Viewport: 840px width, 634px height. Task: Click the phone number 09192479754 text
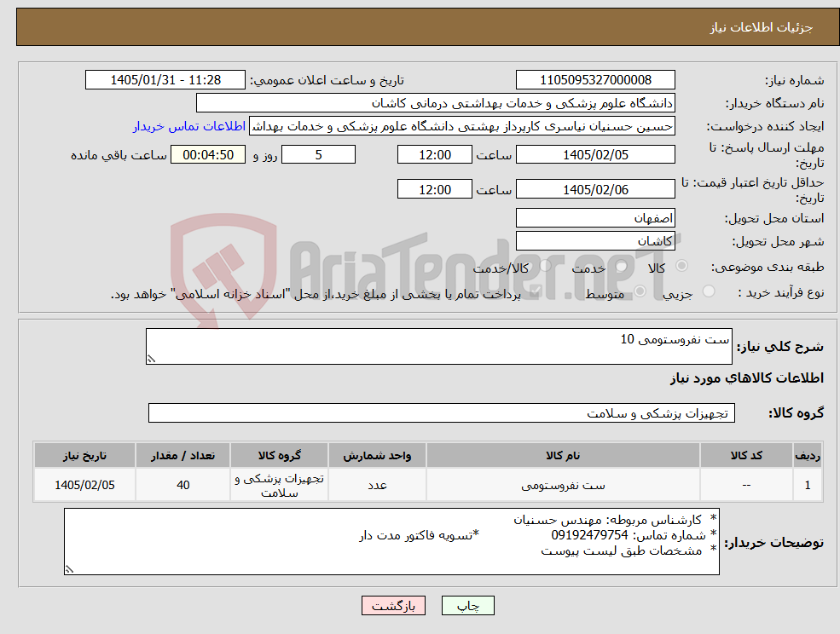pyautogui.click(x=589, y=535)
